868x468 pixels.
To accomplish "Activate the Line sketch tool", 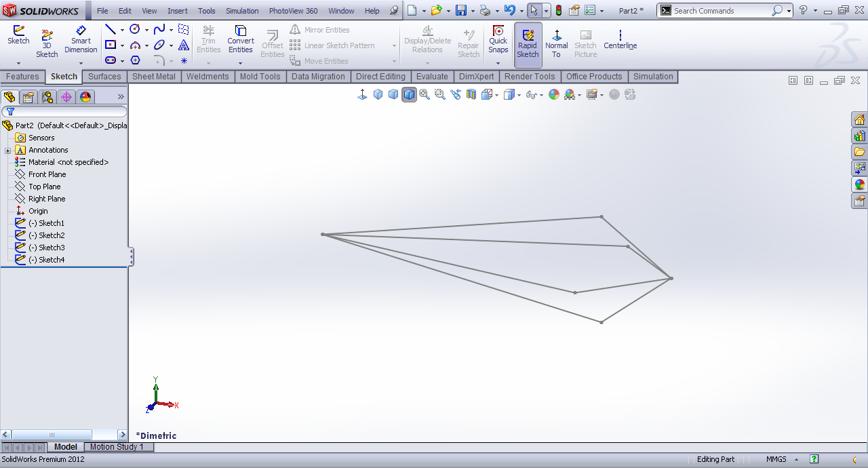I will 110,29.
